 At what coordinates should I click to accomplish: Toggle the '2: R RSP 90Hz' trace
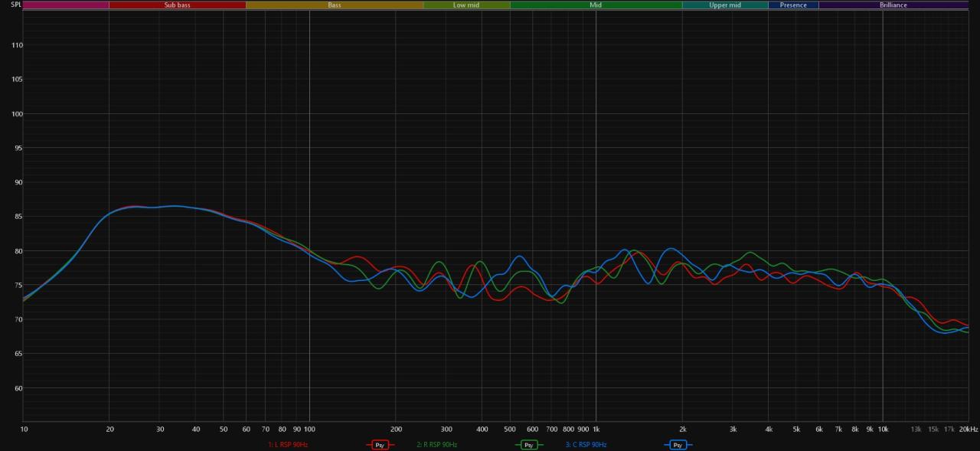click(x=436, y=445)
